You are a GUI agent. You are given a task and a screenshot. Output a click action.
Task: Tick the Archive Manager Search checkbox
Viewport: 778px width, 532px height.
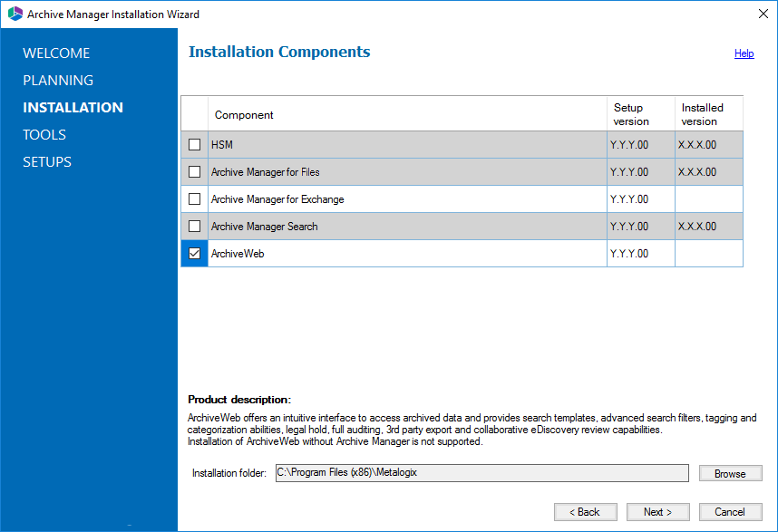[x=194, y=227]
